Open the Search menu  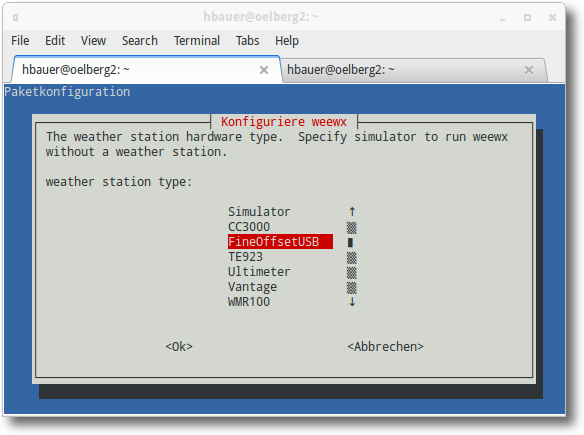click(x=140, y=40)
